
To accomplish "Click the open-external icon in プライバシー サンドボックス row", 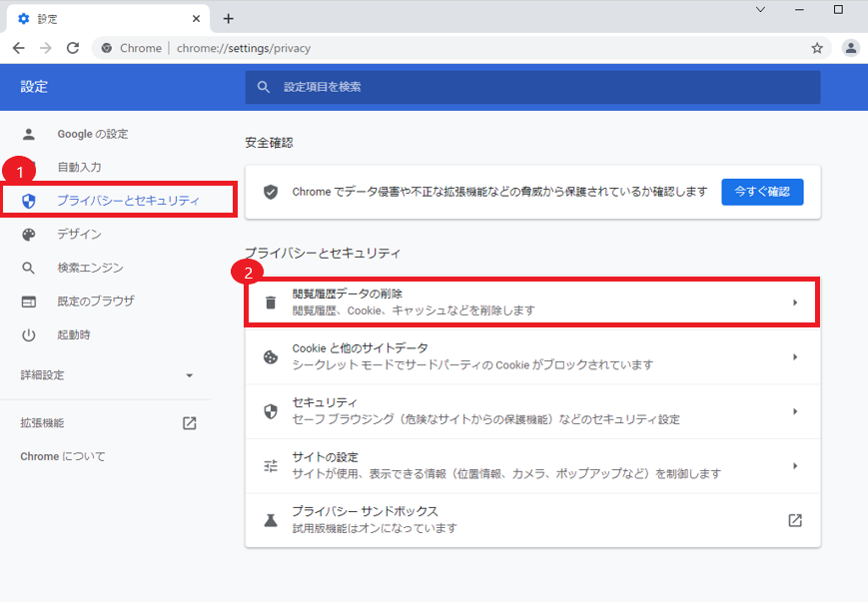I will 795,520.
